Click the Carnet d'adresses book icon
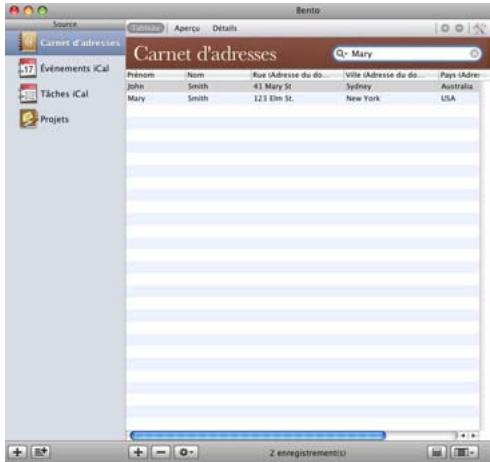Image resolution: width=490 pixels, height=462 pixels. (x=28, y=43)
